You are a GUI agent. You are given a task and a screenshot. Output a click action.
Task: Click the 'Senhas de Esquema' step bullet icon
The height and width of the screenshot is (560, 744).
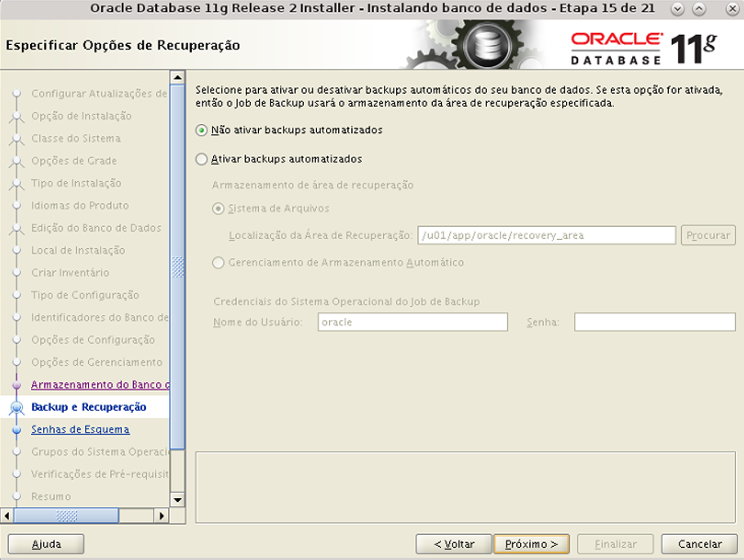click(16, 429)
